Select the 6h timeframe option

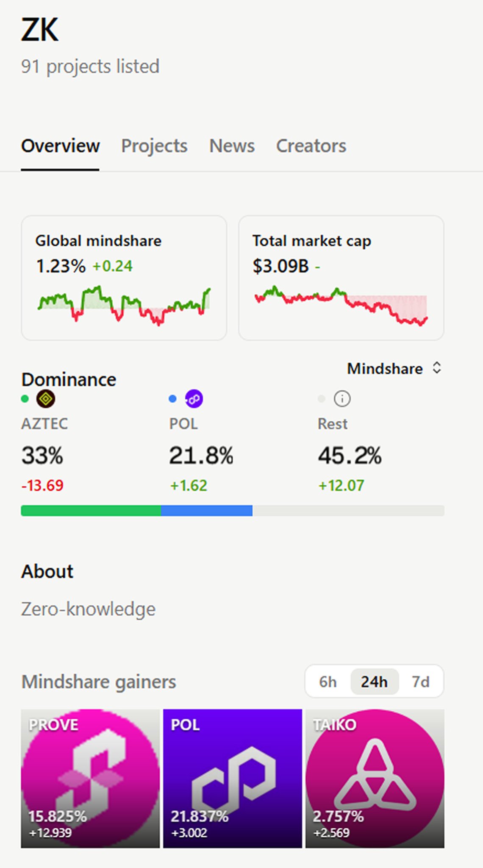click(328, 682)
